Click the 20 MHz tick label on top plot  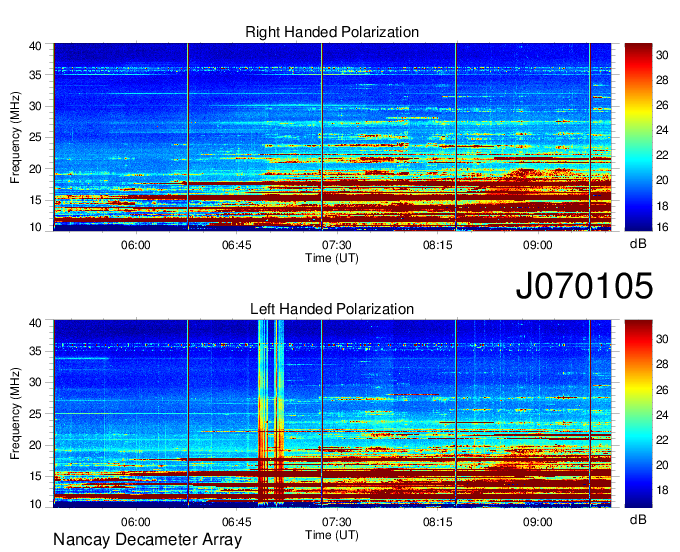click(35, 169)
